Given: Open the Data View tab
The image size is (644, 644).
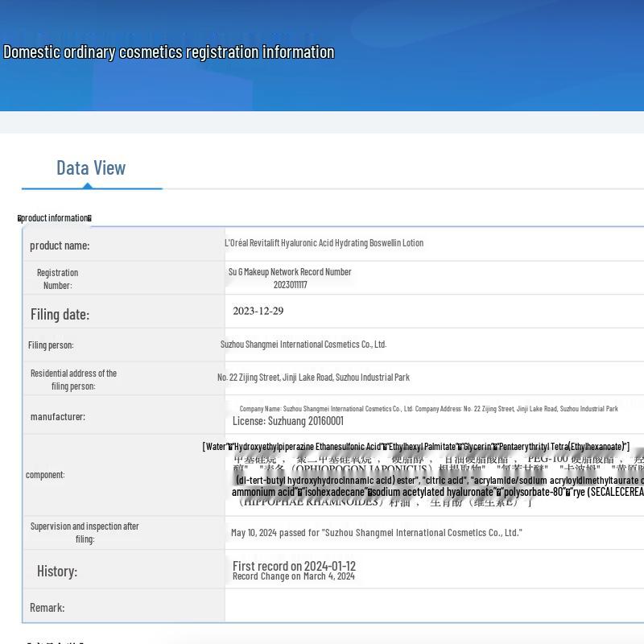Looking at the screenshot, I should 91,167.
